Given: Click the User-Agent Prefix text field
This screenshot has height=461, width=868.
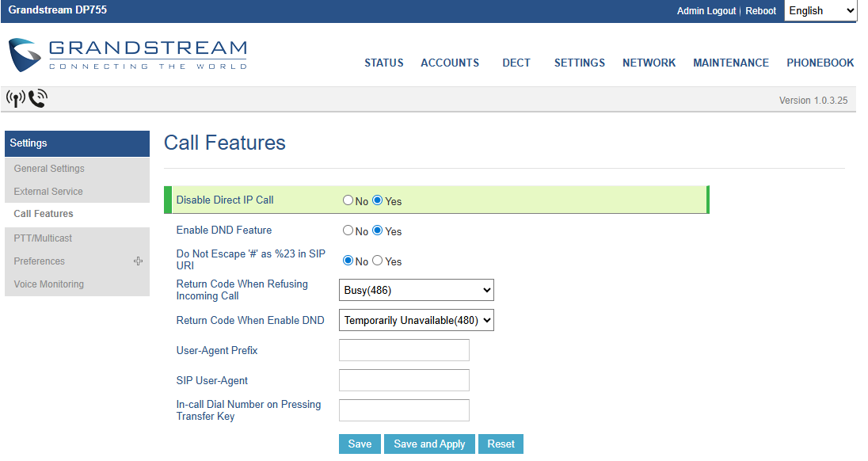Looking at the screenshot, I should pos(404,350).
